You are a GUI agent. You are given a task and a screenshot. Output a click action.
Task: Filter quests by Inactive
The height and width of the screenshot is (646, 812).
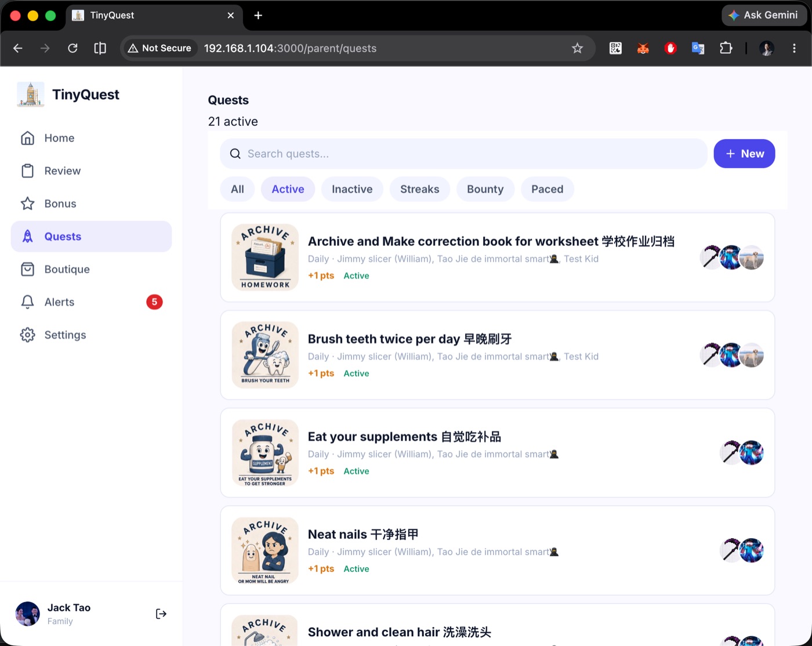(x=352, y=189)
